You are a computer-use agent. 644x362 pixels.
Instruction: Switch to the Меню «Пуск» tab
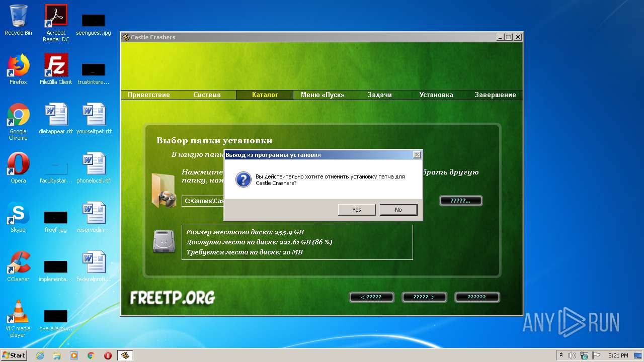[323, 95]
